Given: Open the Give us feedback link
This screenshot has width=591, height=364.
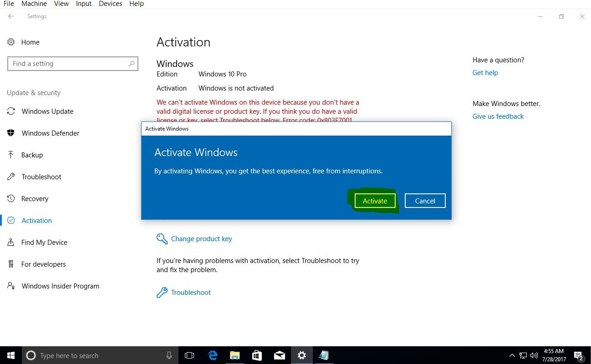Looking at the screenshot, I should click(x=498, y=116).
